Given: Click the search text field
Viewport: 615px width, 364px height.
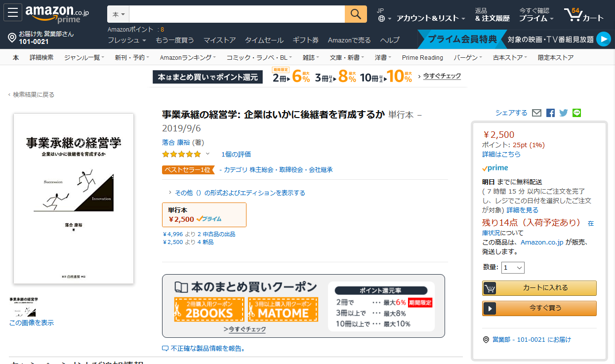Looking at the screenshot, I should click(x=237, y=14).
